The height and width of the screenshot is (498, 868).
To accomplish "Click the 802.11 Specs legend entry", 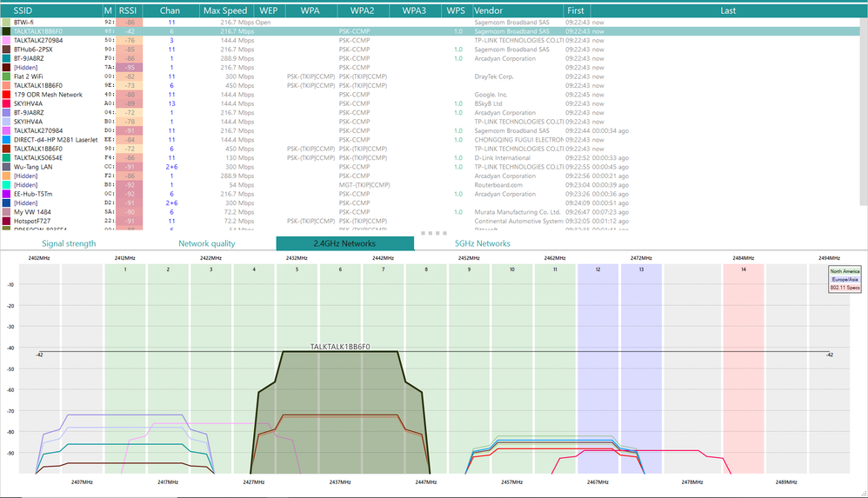I will (845, 288).
